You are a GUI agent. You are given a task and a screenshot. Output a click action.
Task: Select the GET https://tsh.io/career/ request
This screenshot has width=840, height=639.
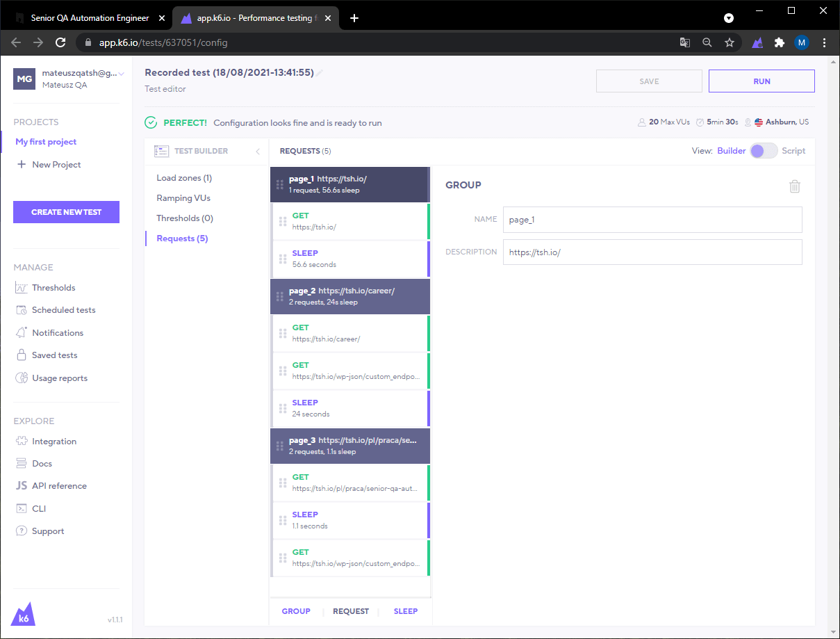click(x=351, y=333)
